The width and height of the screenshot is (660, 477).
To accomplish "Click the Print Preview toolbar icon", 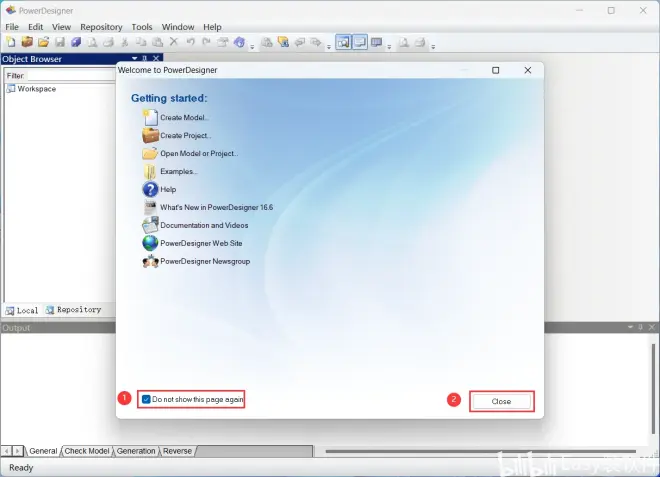I will click(x=92, y=42).
